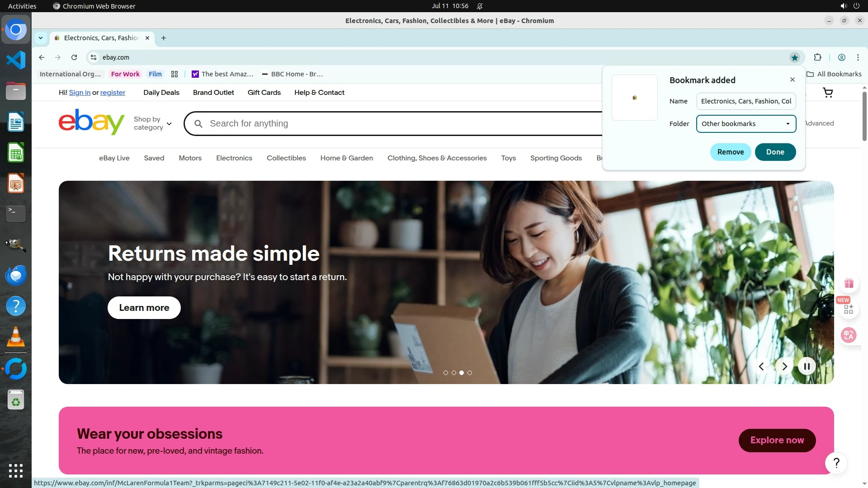Select the fourth carousel dot indicator

(470, 373)
